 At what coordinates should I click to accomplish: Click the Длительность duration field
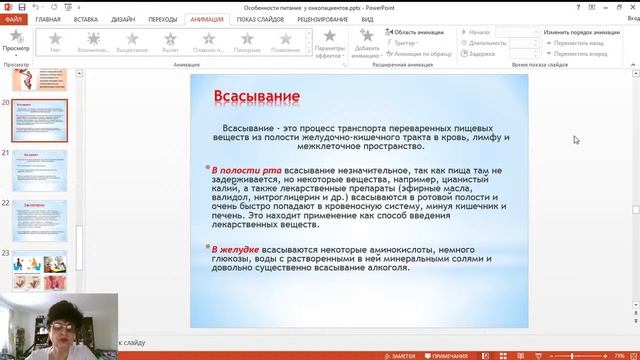pyautogui.click(x=524, y=43)
